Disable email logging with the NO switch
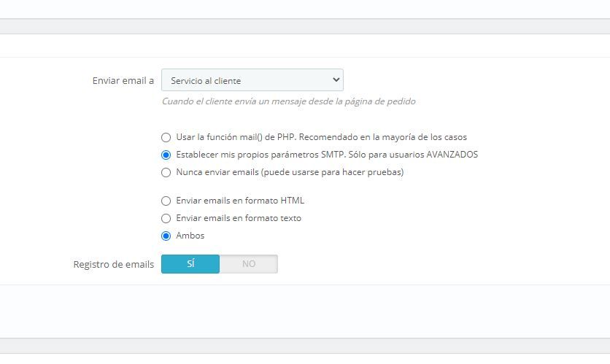Image resolution: width=610 pixels, height=364 pixels. [x=249, y=263]
